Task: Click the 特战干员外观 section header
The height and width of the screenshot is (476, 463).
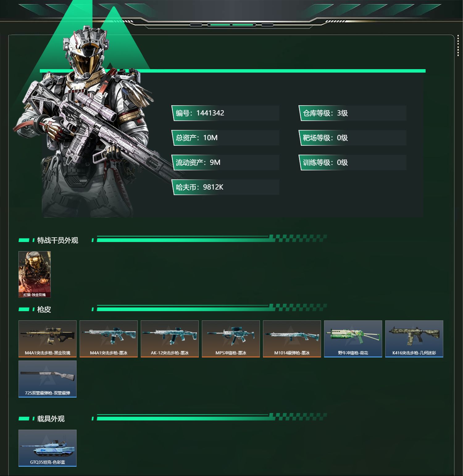Action: point(58,240)
